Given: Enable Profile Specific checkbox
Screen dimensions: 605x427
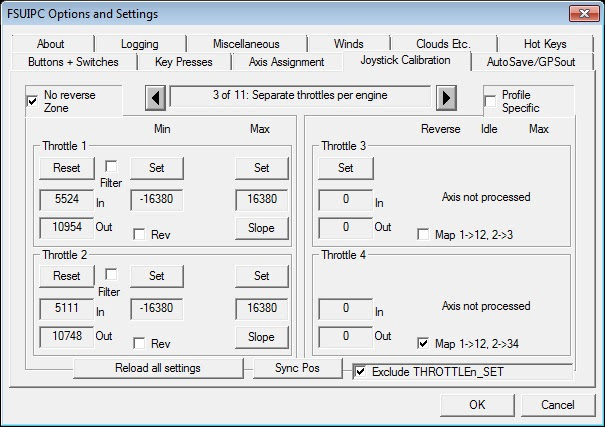Looking at the screenshot, I should click(490, 101).
